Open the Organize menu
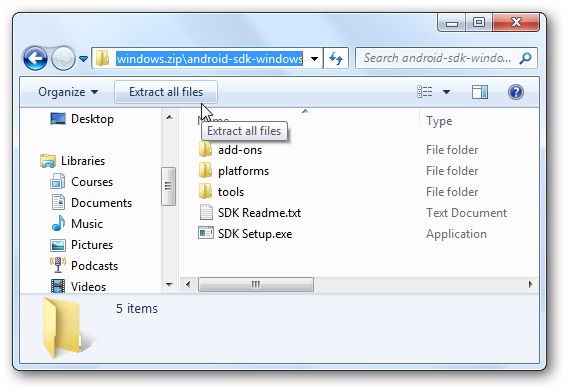The width and height of the screenshot is (567, 391). 68,92
